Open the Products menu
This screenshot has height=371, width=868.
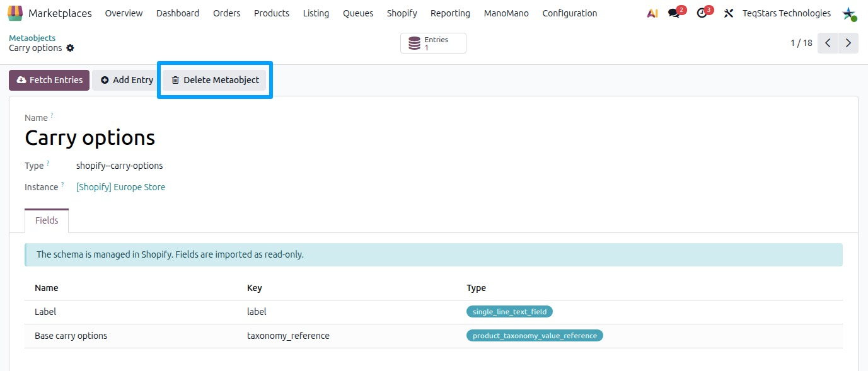pos(272,13)
